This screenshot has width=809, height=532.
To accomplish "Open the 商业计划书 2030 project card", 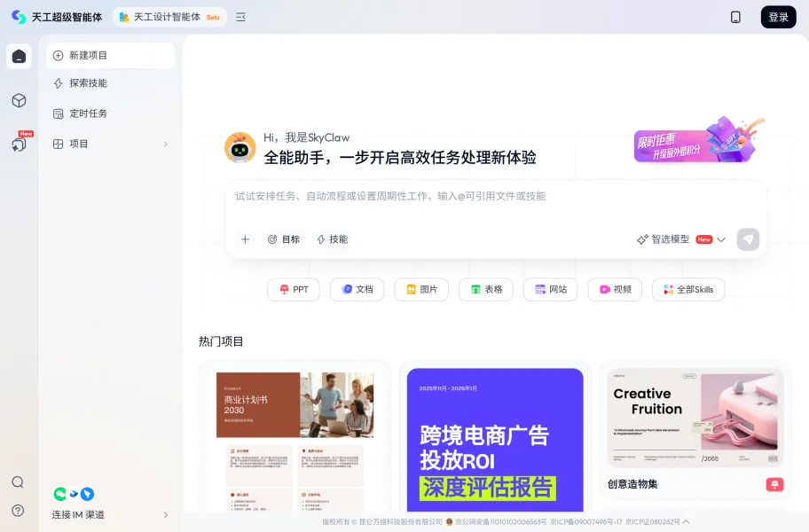I will point(295,438).
